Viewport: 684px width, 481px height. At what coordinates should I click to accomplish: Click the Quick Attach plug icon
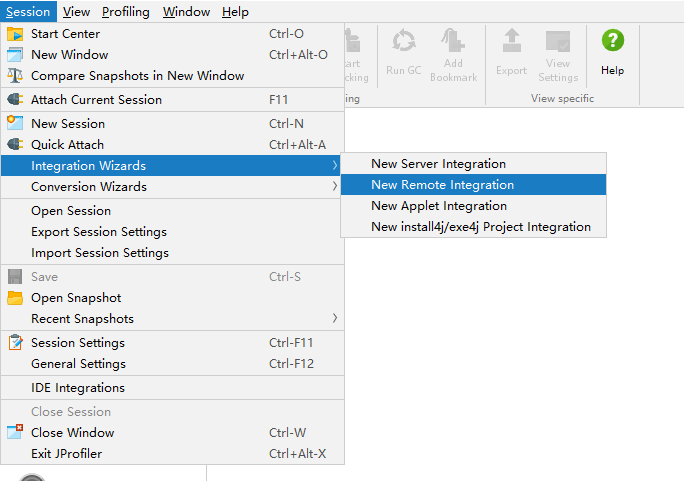point(15,145)
